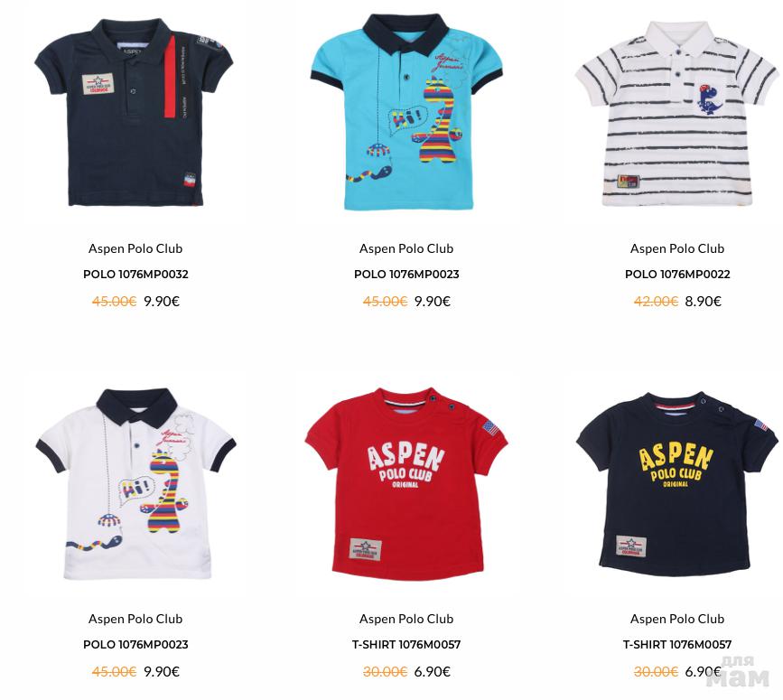Open the white striped dinosaur polo image
The image size is (783, 700).
coord(676,114)
